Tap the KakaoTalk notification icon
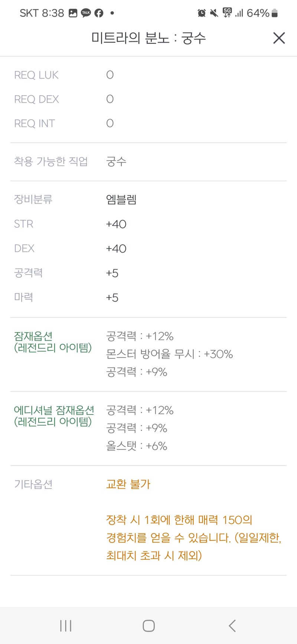Viewport: 297px width, 644px height. pyautogui.click(x=86, y=13)
